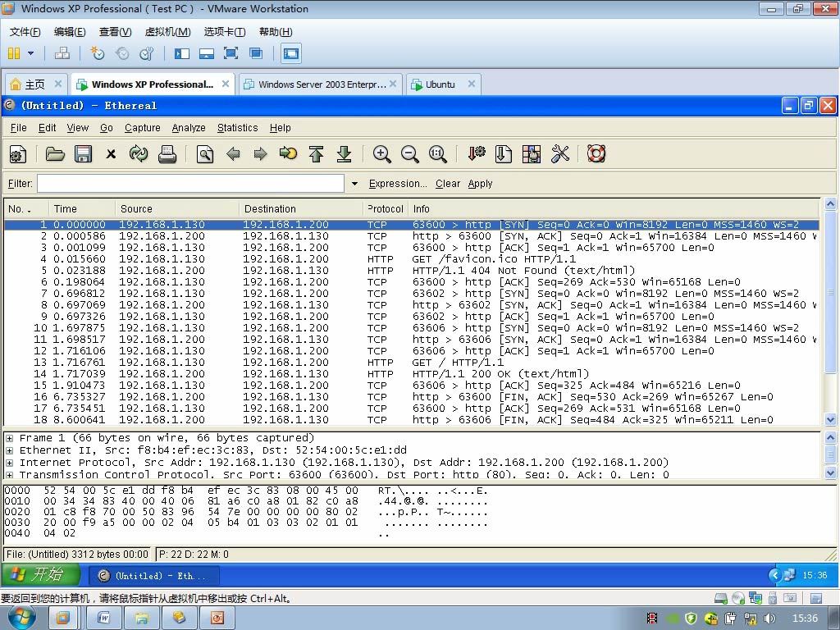The image size is (840, 630).
Task: Open the Filter history dropdown arrow
Action: 354,184
